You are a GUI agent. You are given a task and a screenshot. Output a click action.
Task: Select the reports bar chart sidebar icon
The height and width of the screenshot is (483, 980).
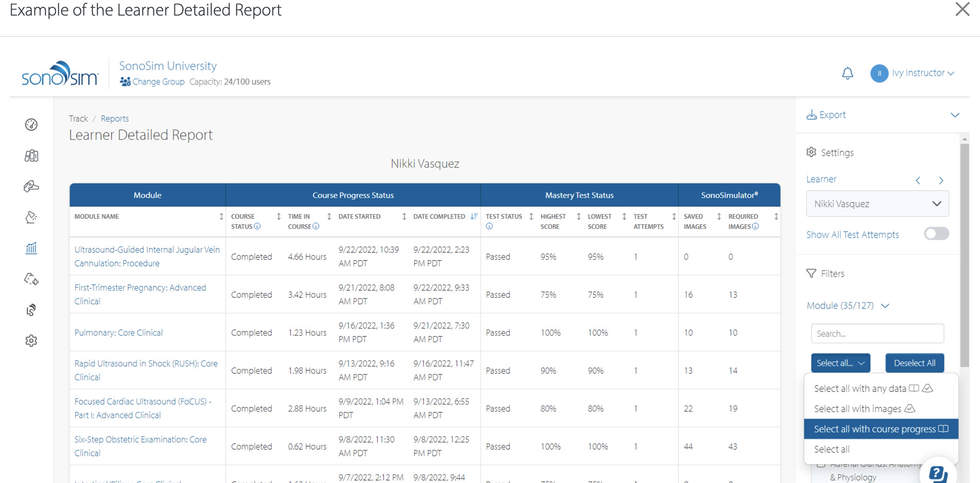31,248
